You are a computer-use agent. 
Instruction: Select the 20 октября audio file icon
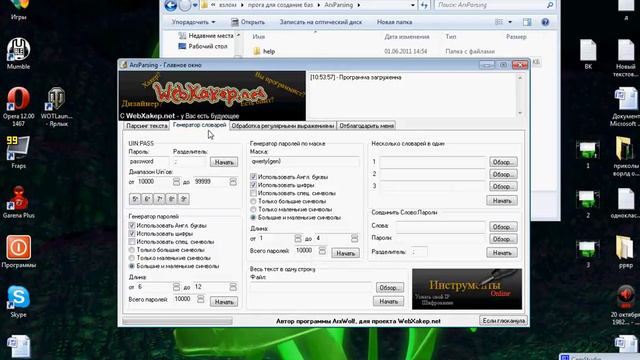click(x=626, y=305)
